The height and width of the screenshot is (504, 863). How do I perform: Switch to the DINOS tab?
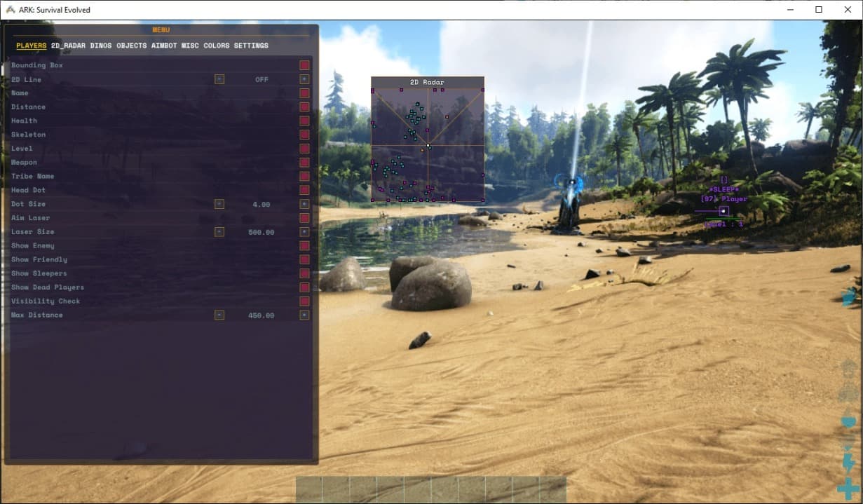101,46
